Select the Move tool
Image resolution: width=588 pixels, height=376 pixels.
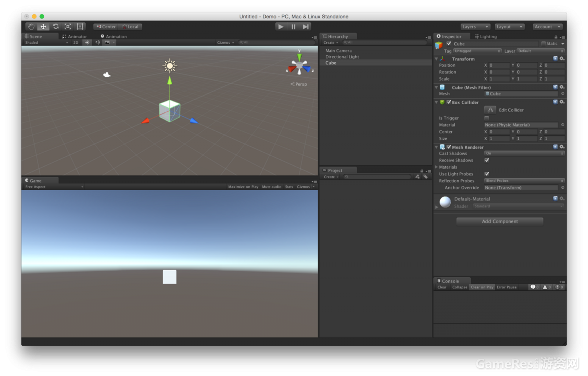(43, 26)
